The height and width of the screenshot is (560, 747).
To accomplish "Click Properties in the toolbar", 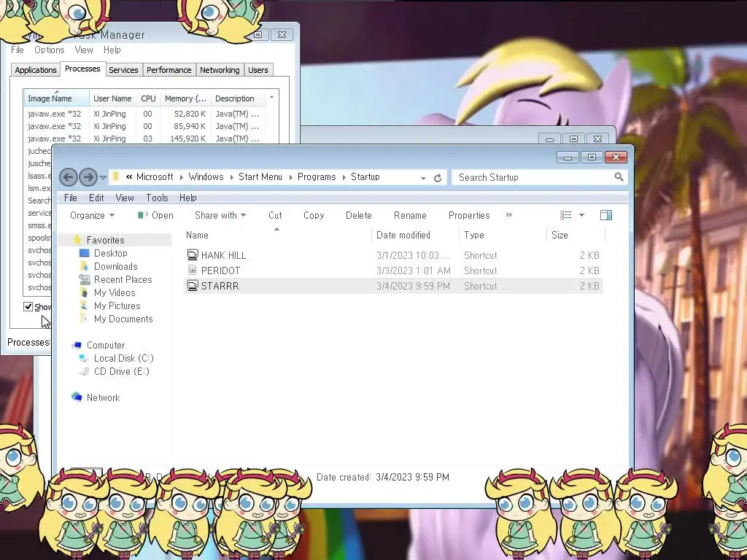I will [469, 215].
